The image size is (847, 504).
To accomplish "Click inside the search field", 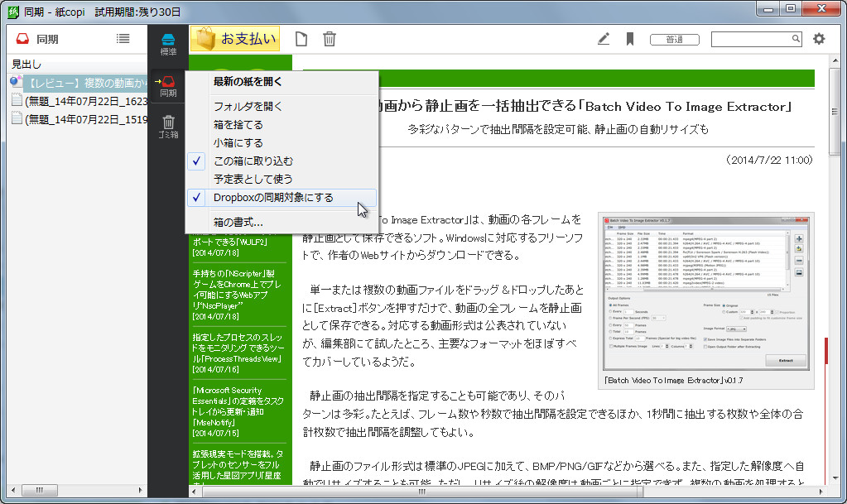I will pyautogui.click(x=755, y=38).
